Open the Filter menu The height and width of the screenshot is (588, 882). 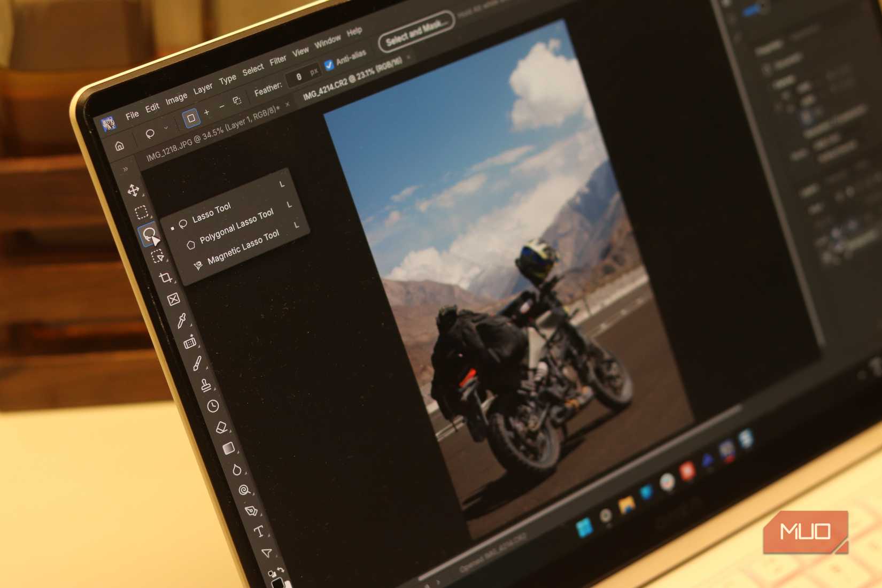pyautogui.click(x=277, y=60)
